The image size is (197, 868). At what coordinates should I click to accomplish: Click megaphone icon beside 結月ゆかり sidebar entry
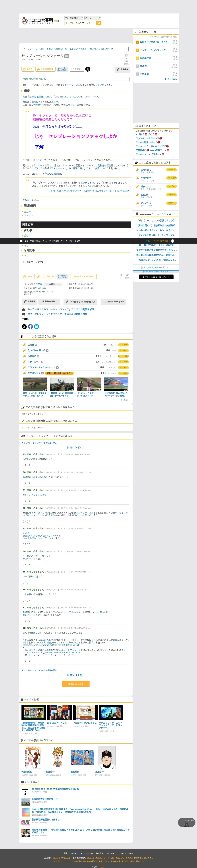[x=137, y=170]
